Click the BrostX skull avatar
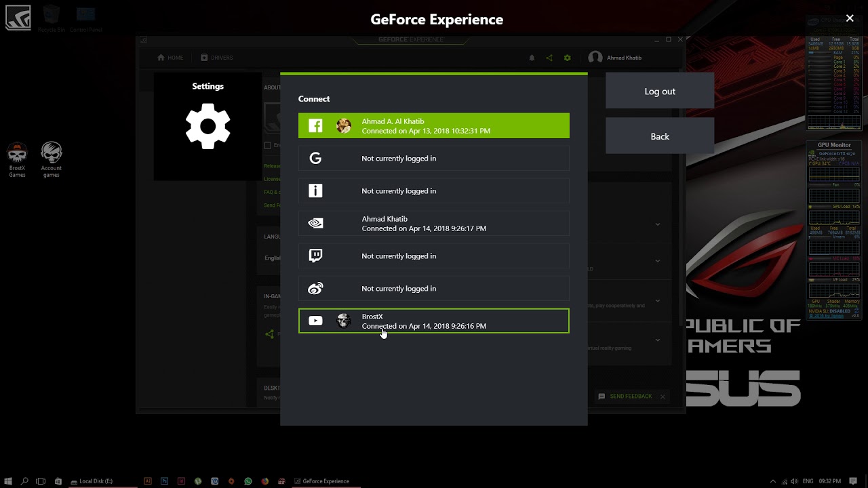 344,321
